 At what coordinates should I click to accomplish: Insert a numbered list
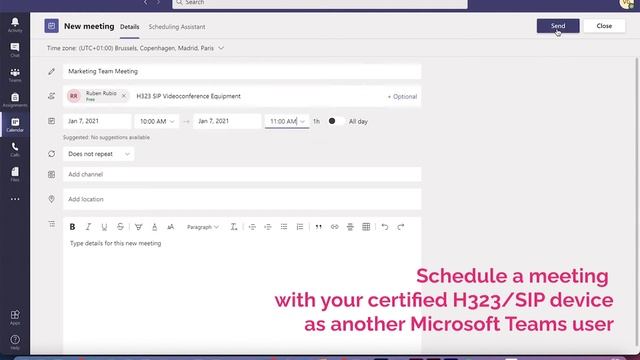click(x=300, y=227)
